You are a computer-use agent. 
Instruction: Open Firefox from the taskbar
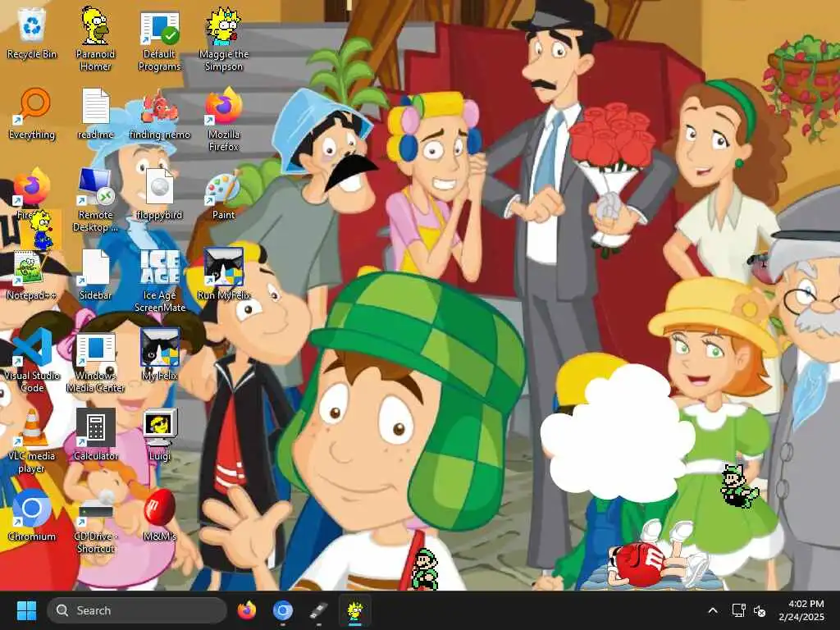coord(247,610)
